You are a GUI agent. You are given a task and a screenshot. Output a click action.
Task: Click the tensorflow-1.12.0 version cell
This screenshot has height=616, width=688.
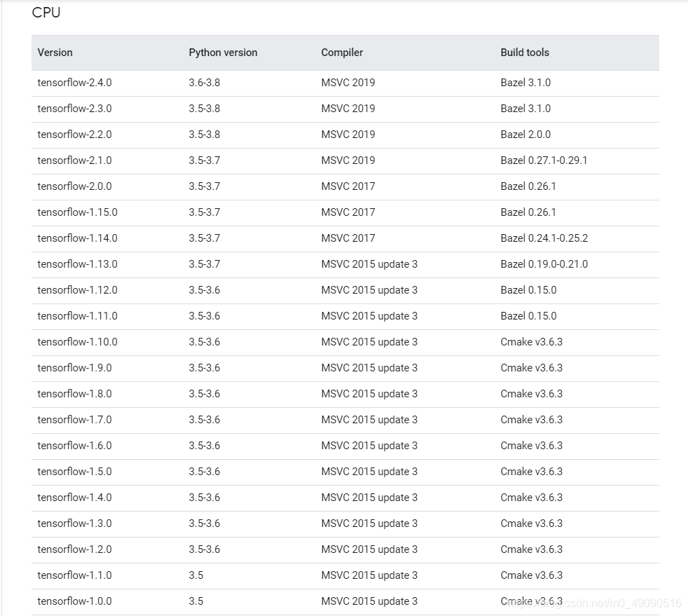tap(77, 289)
